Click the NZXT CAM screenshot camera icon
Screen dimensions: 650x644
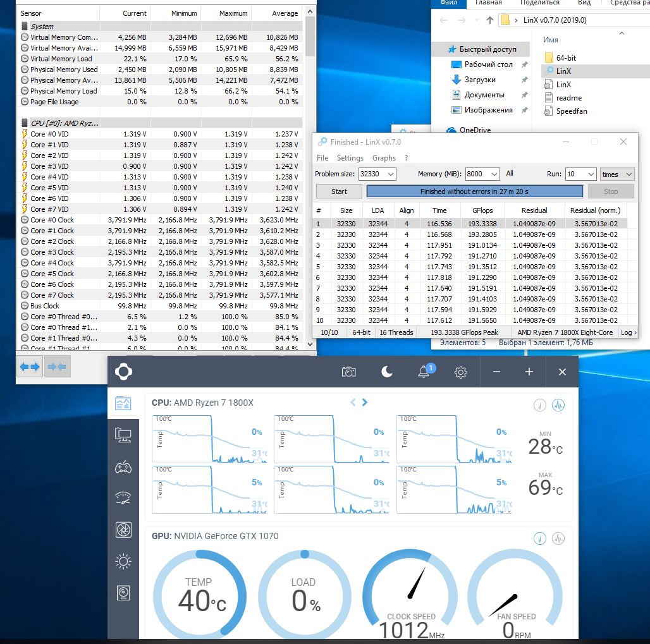tap(348, 372)
